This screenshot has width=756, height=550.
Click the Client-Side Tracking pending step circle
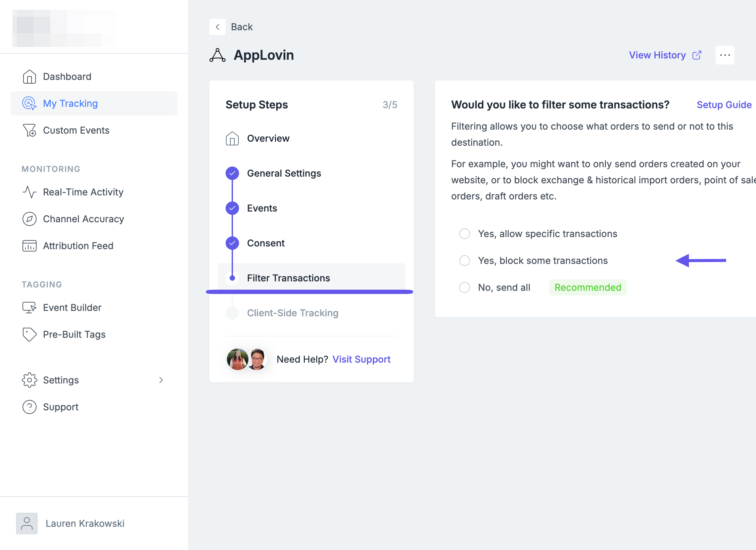[x=232, y=313]
